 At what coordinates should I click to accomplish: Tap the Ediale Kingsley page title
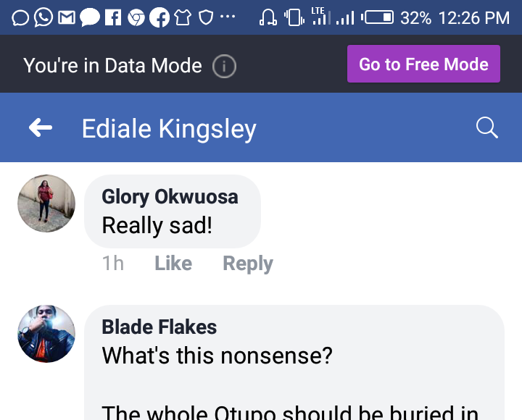pos(169,129)
